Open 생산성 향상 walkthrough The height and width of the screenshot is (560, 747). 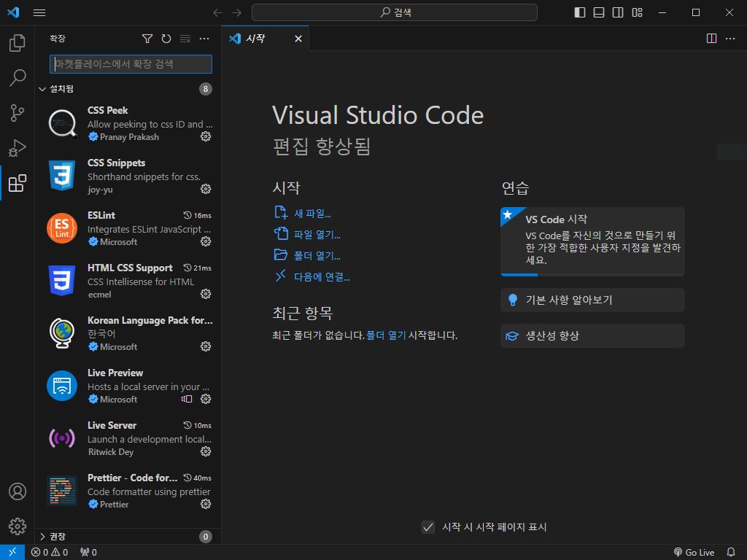tap(592, 335)
